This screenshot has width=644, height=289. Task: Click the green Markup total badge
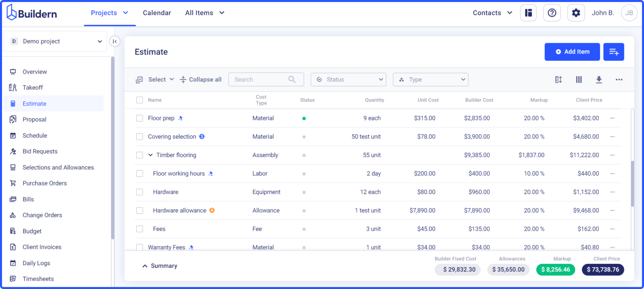click(x=556, y=269)
